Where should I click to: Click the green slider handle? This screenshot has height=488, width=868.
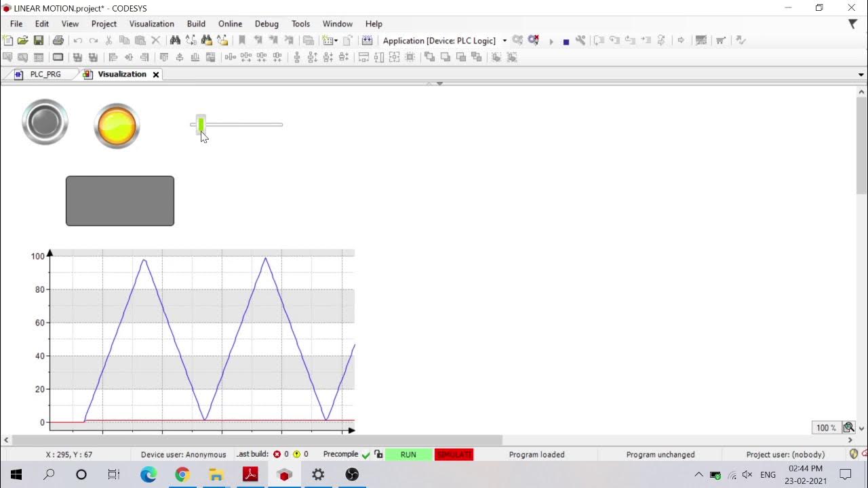201,124
